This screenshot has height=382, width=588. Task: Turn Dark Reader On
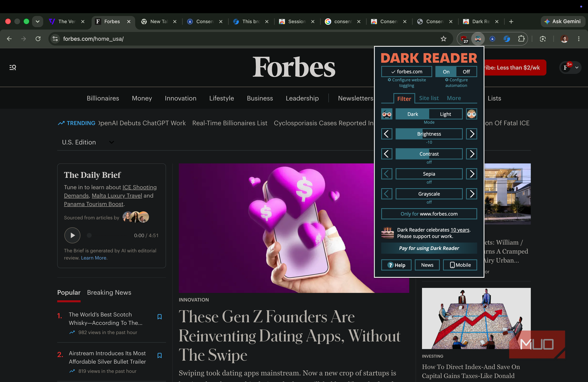point(446,72)
